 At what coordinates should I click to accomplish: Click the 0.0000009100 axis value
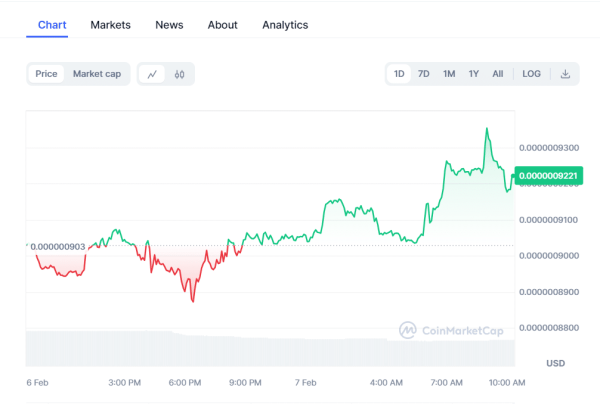pos(549,220)
